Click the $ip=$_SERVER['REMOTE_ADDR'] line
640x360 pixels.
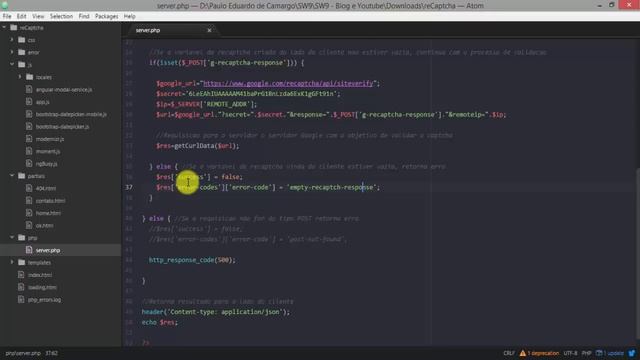(207, 104)
